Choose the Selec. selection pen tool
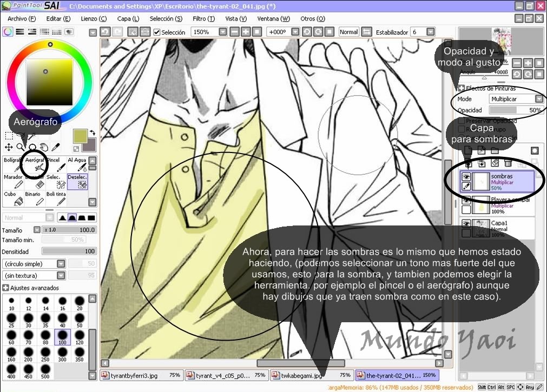This screenshot has width=547, height=392. [56, 181]
